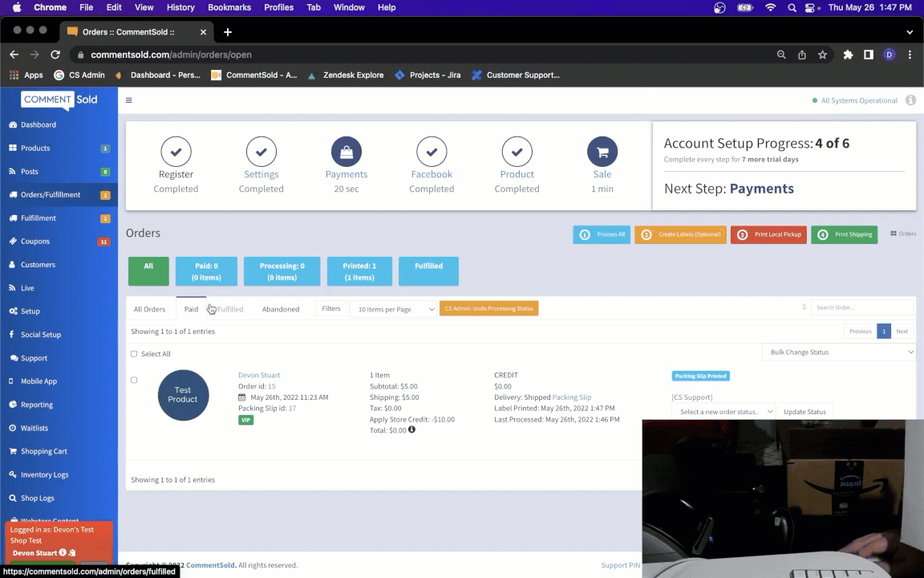The height and width of the screenshot is (578, 924).
Task: Click the Register checkmark step icon
Action: pyautogui.click(x=176, y=152)
